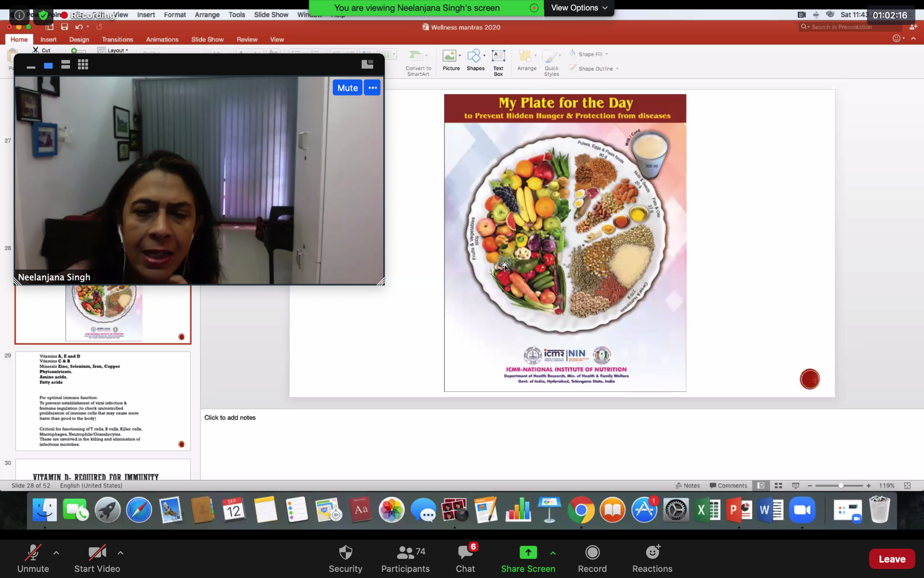Screen dimensions: 924x578
Task: Collapse the ribbon with chevron
Action: (913, 38)
